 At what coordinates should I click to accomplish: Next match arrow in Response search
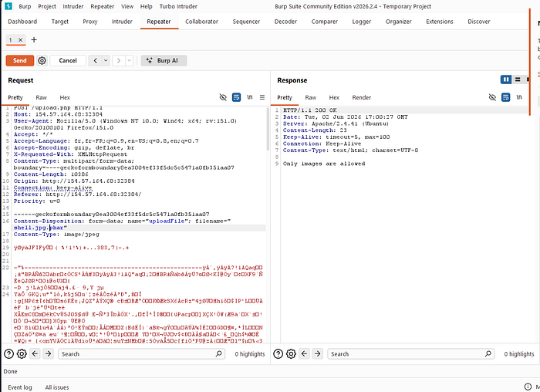click(x=318, y=353)
